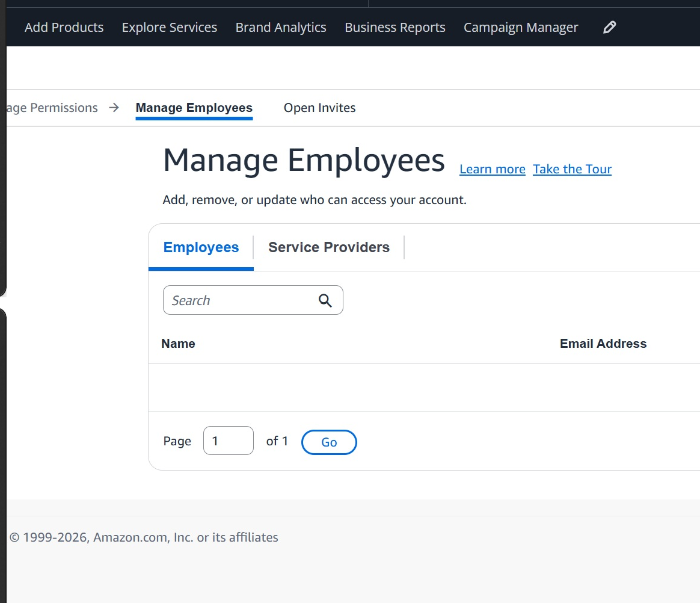Click the pencil edit icon in navbar
Screen dimensions: 700x603
[x=609, y=27]
